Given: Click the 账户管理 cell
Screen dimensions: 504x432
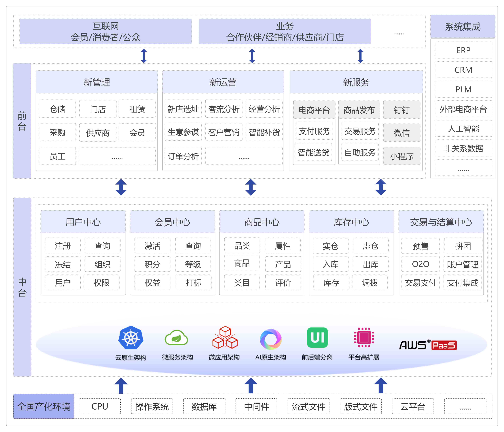Looking at the screenshot, I should pyautogui.click(x=462, y=264).
